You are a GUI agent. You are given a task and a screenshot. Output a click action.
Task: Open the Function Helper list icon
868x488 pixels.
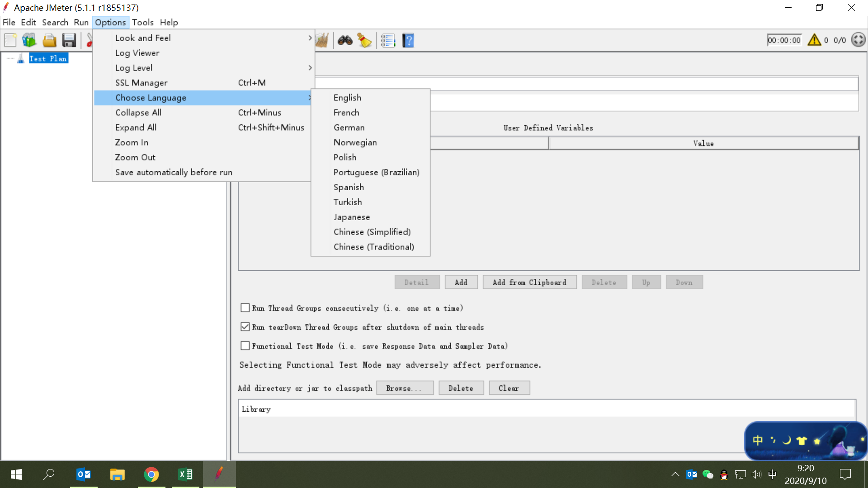coord(388,41)
